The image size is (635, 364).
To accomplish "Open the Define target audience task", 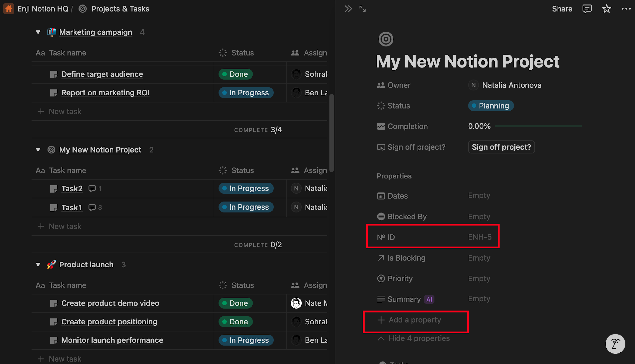I will (102, 74).
